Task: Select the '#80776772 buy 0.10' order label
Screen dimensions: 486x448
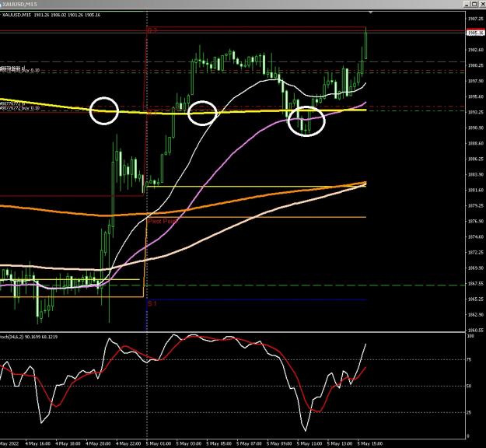Action: (20, 108)
